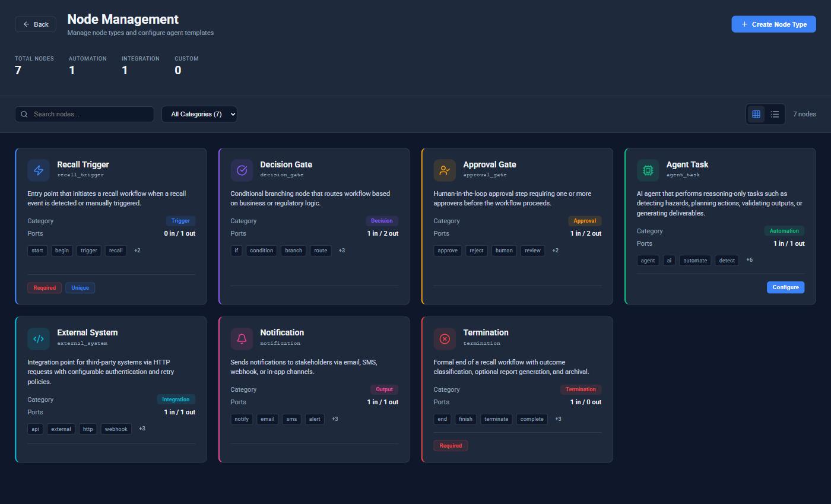
Task: Click the 'approve' tag on Approval Gate
Action: pos(448,251)
